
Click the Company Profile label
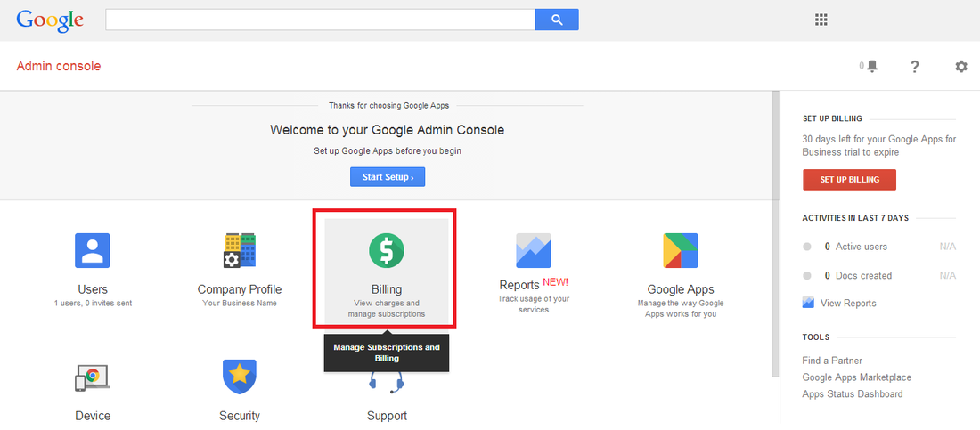tap(240, 289)
